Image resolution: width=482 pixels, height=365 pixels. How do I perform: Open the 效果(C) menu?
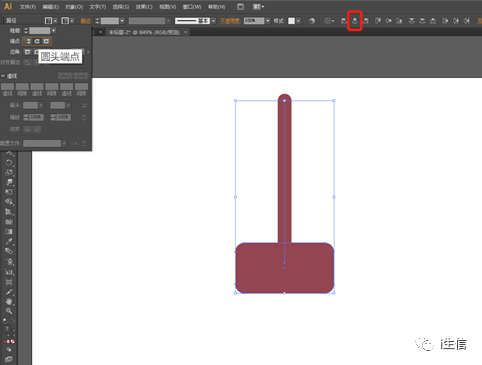(144, 7)
